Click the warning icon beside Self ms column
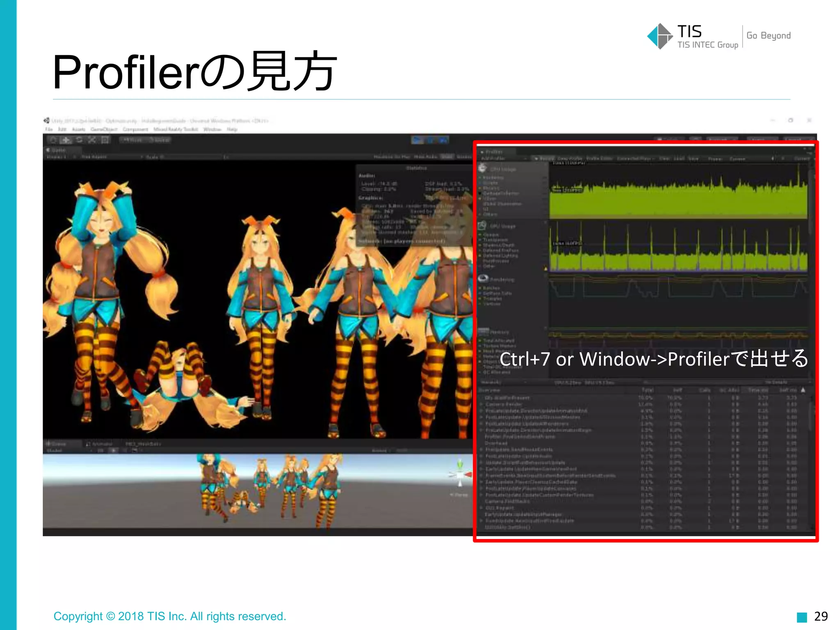This screenshot has width=840, height=630. [x=803, y=390]
